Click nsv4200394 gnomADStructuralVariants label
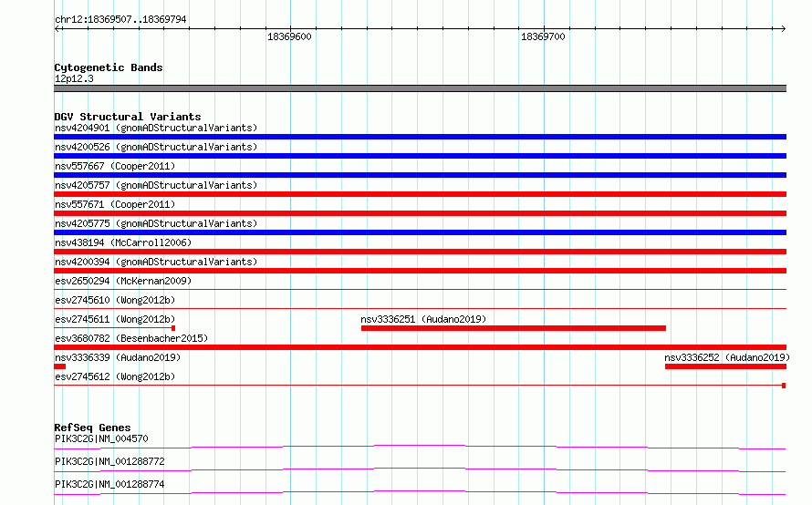The width and height of the screenshot is (812, 505). [156, 262]
